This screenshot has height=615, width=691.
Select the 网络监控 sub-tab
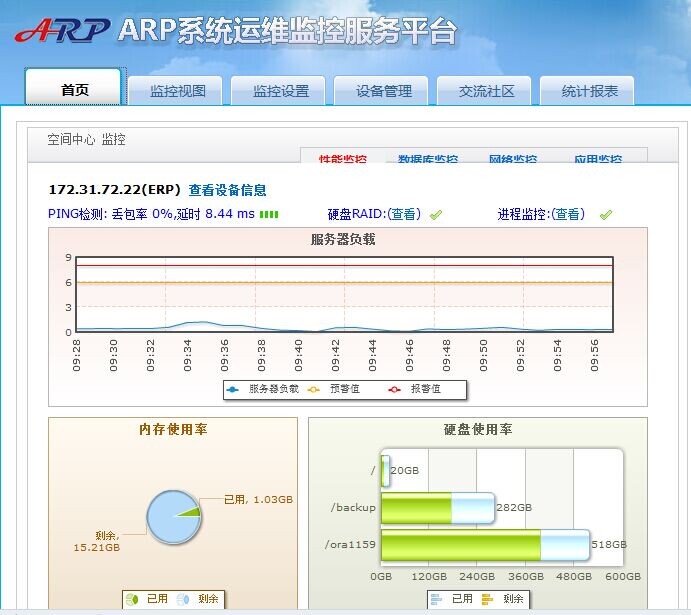click(513, 159)
